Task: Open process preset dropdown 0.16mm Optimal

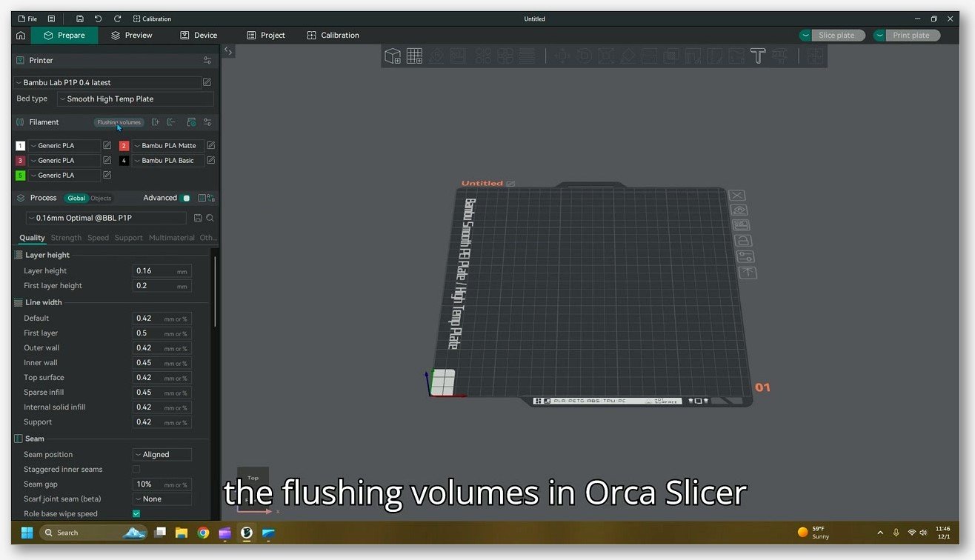Action: click(106, 218)
